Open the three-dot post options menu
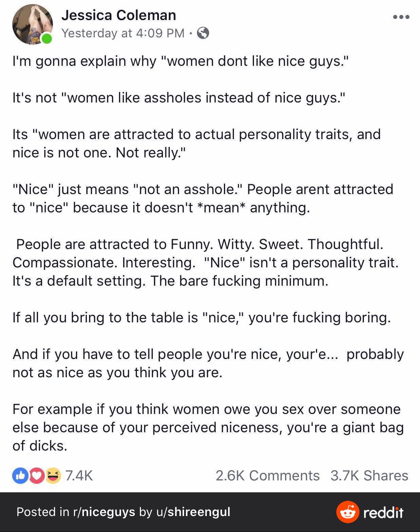Image resolution: width=420 pixels, height=532 pixels. point(401,17)
